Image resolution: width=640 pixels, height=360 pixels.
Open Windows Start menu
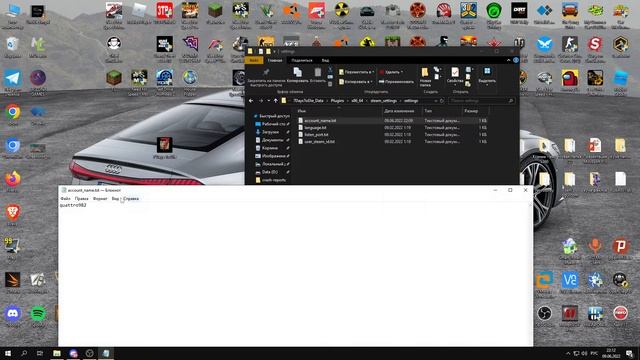8,353
